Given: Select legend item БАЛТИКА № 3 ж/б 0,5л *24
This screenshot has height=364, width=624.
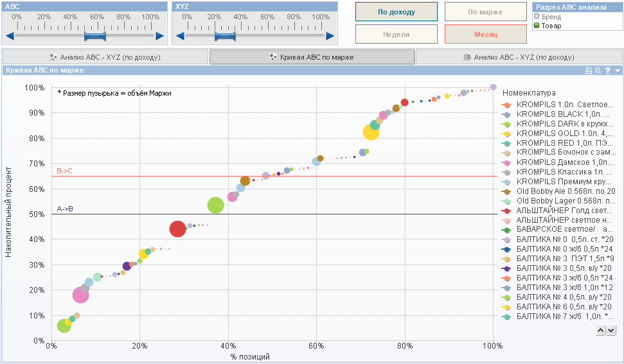Looking at the screenshot, I should pos(558,278).
